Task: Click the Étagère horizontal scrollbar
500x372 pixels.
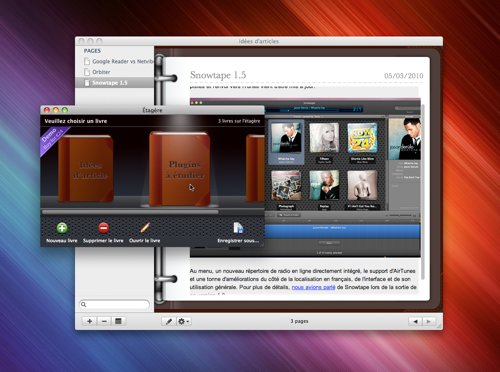Action: [130, 212]
